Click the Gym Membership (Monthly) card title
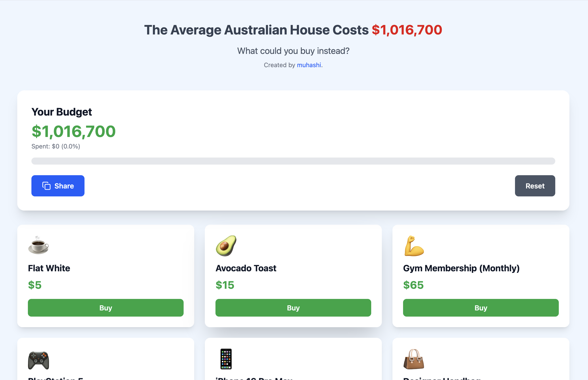The image size is (588, 380). click(461, 268)
